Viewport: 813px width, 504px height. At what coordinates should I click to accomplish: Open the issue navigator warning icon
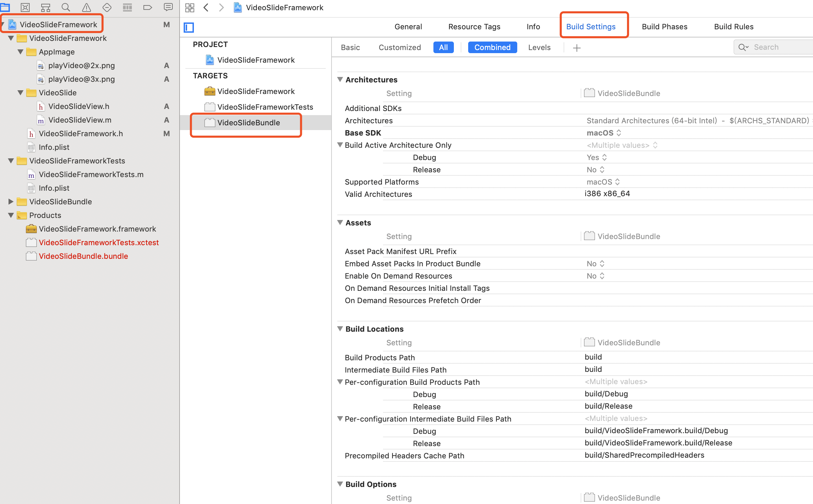click(87, 7)
